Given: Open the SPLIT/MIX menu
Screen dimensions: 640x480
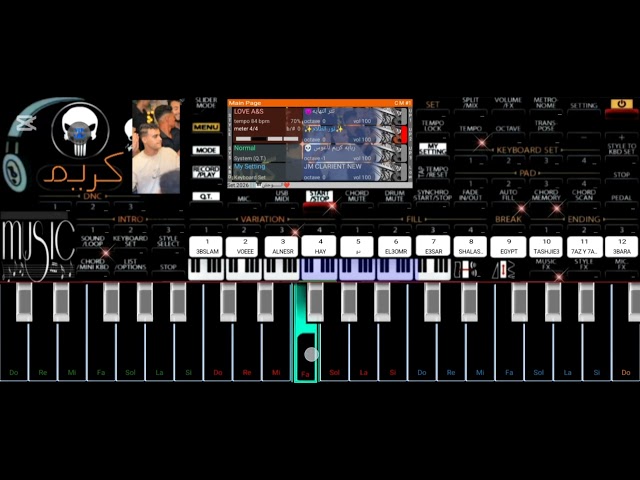Looking at the screenshot, I should (x=470, y=102).
